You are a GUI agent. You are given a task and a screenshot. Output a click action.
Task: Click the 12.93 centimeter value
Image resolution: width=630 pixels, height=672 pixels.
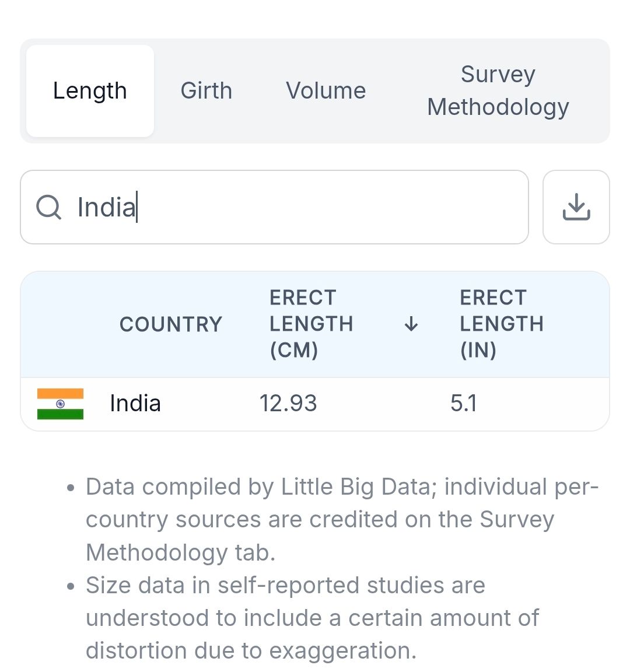click(x=288, y=404)
